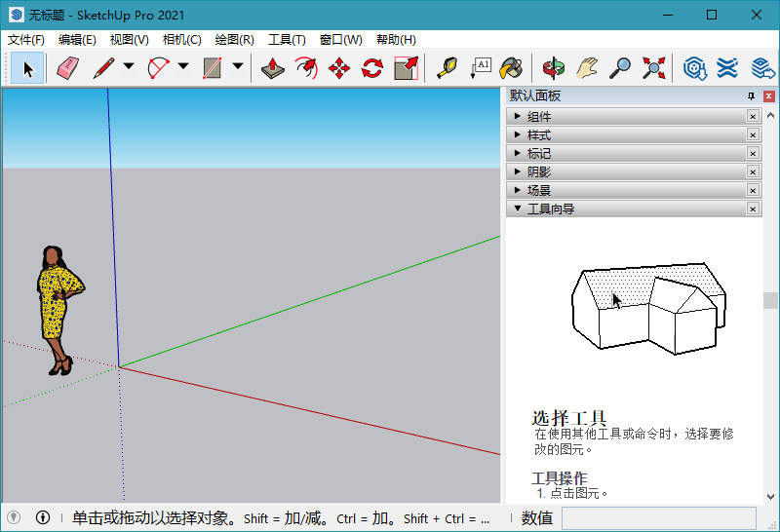This screenshot has width=780, height=532.
Task: Select the Zoom Extents tool
Action: [653, 68]
